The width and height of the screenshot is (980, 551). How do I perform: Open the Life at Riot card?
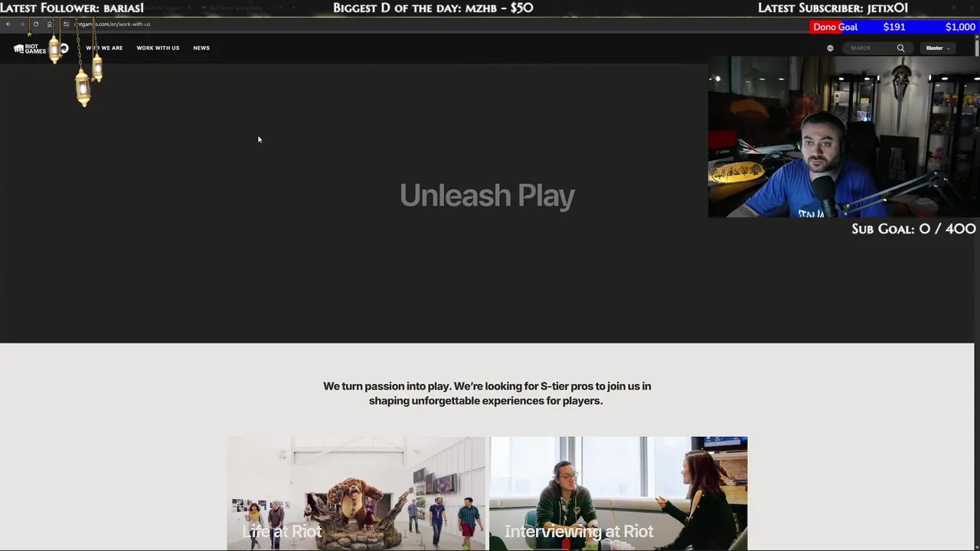click(x=356, y=494)
